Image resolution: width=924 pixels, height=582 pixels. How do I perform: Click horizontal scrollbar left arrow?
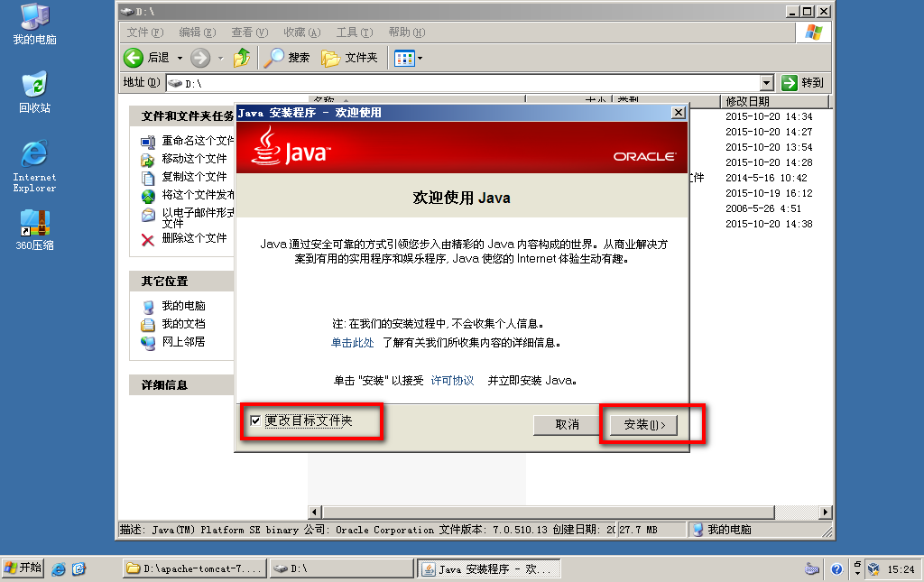(315, 512)
